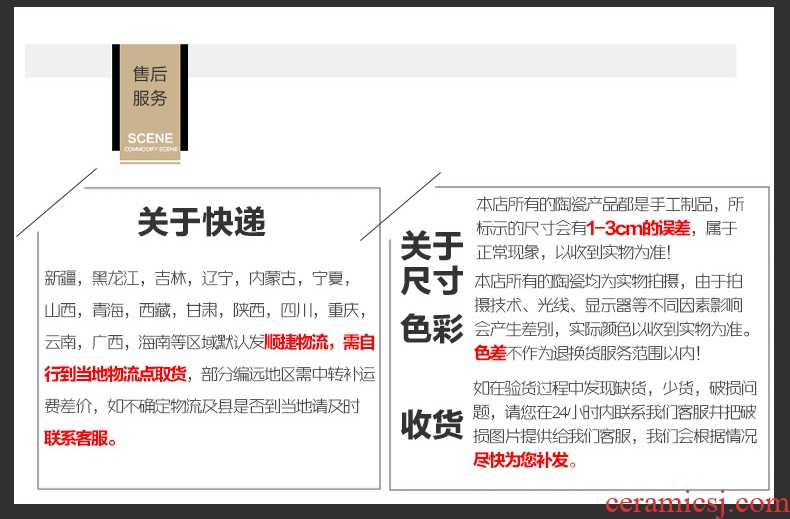This screenshot has width=790, height=519.
Task: Click the 关于尺寸 heading
Action: tap(432, 263)
